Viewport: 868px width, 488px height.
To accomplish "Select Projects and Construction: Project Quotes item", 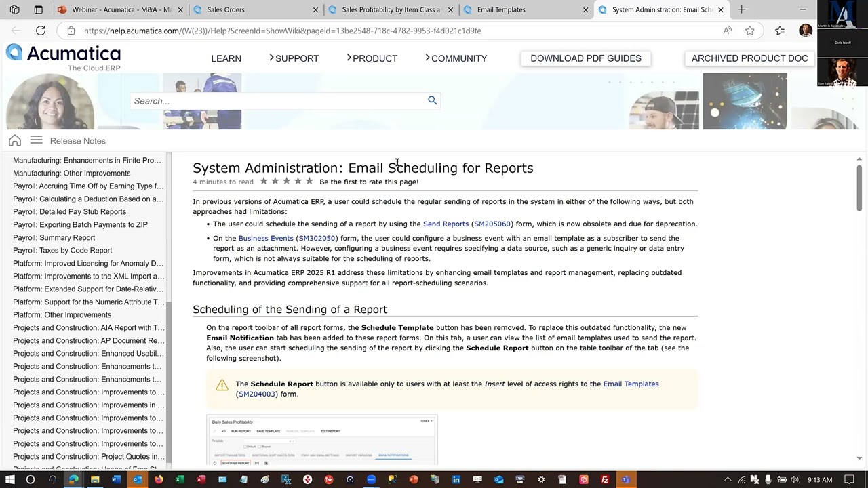I will coord(88,456).
